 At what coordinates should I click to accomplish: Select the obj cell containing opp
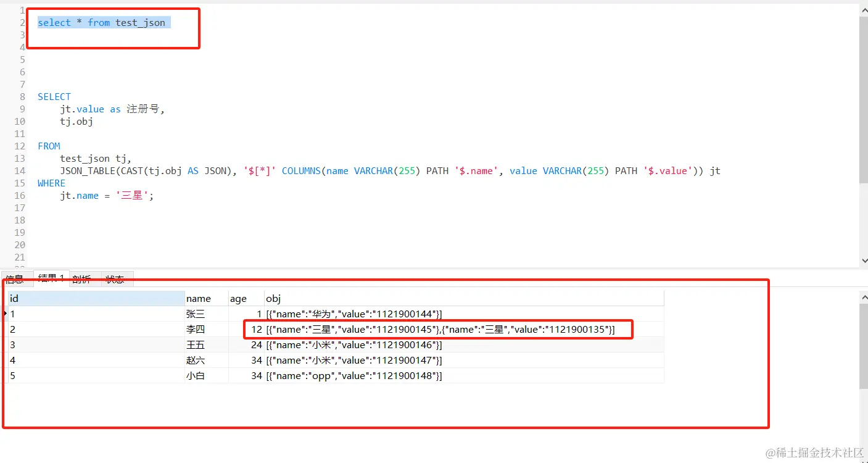pos(464,375)
